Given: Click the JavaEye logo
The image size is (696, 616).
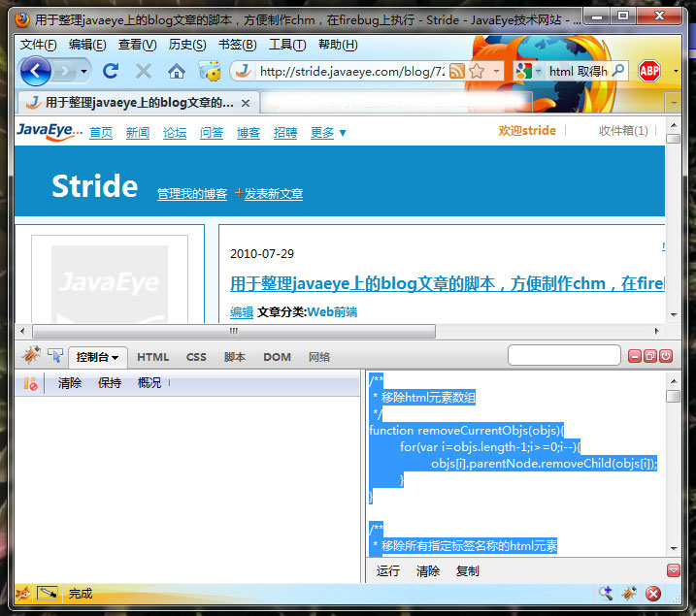Looking at the screenshot, I should [x=49, y=132].
